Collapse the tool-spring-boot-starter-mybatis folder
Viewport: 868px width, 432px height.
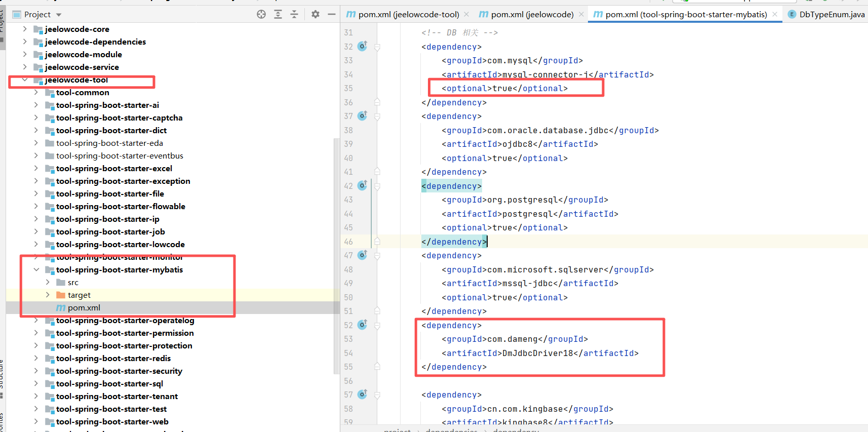tap(36, 269)
